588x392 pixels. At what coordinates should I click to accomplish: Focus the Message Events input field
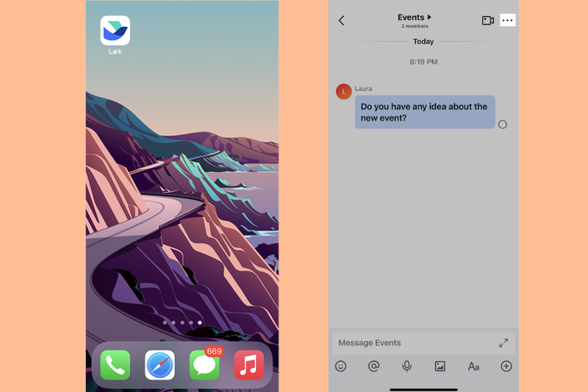click(423, 343)
